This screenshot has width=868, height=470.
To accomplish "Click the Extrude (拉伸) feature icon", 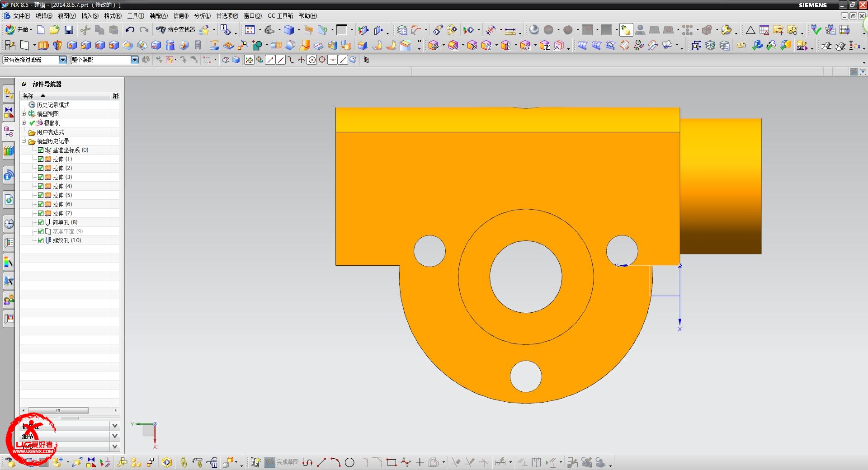I will point(43,45).
